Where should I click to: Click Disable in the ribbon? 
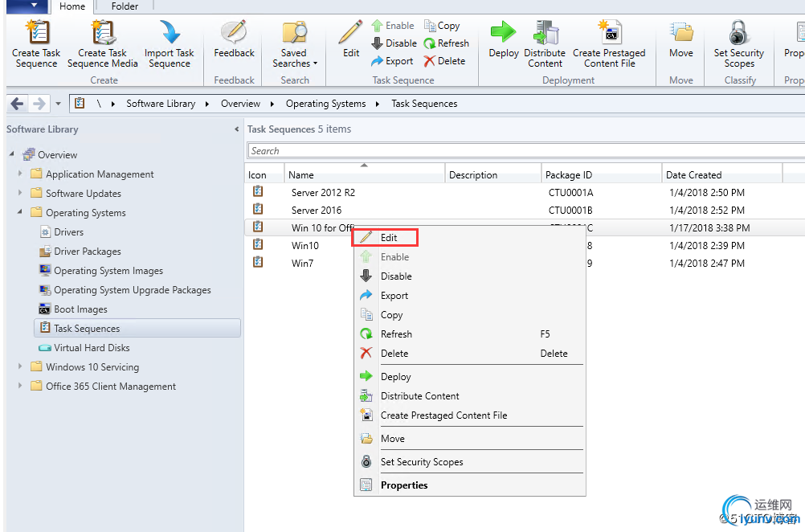coord(394,43)
